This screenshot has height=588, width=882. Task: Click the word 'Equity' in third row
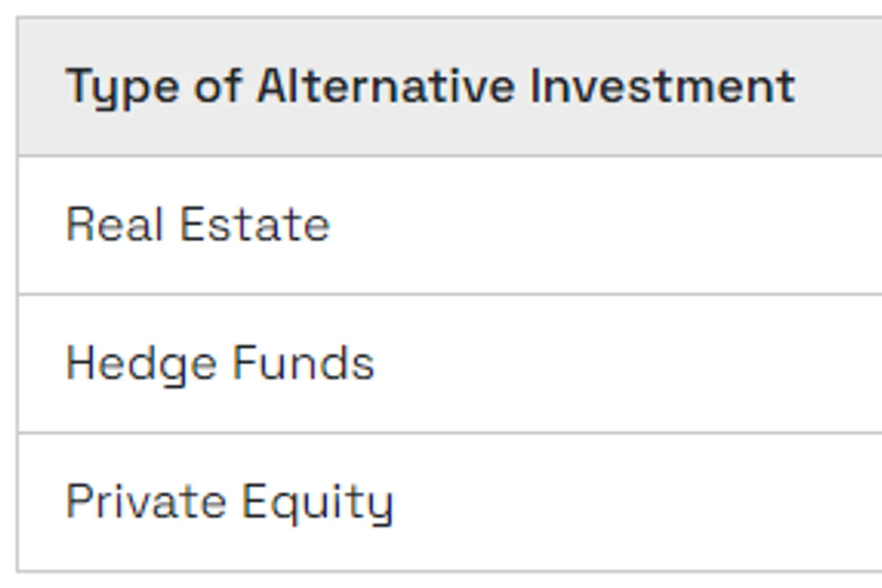point(318,503)
